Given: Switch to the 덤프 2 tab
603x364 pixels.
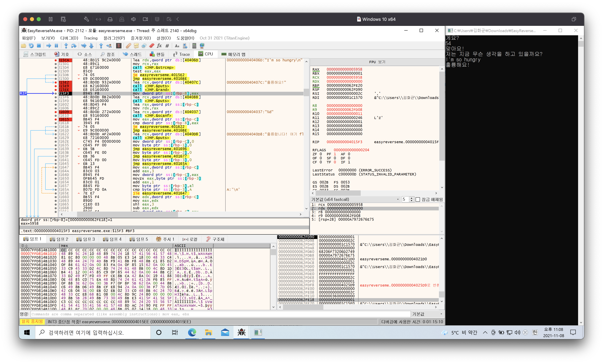Looking at the screenshot, I should 59,239.
